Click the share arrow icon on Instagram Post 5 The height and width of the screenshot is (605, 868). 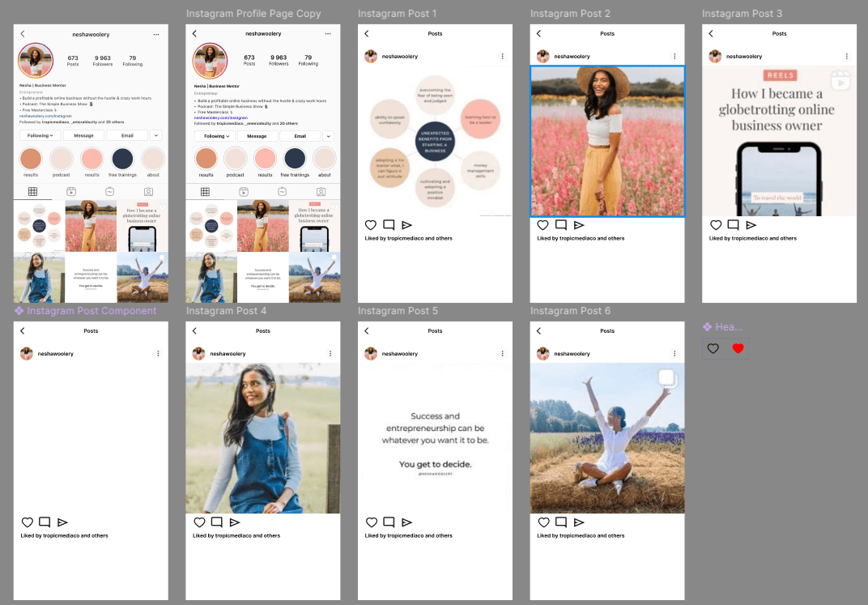[406, 522]
